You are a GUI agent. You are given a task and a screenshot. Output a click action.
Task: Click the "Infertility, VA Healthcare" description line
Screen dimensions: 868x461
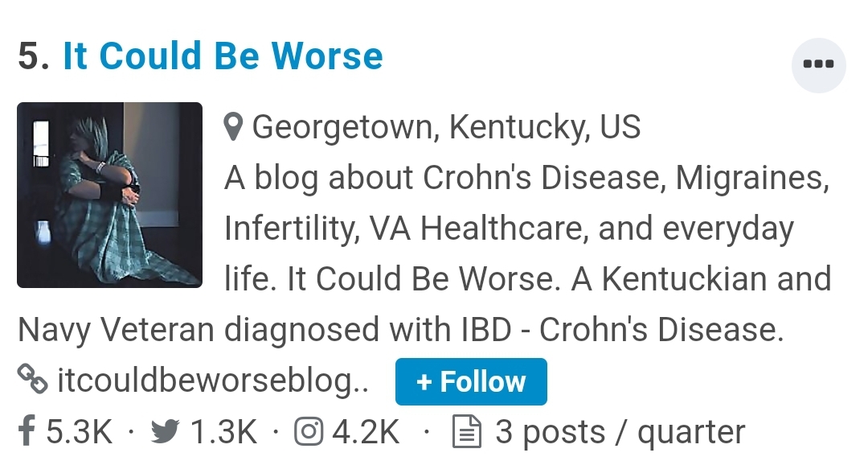[508, 228]
